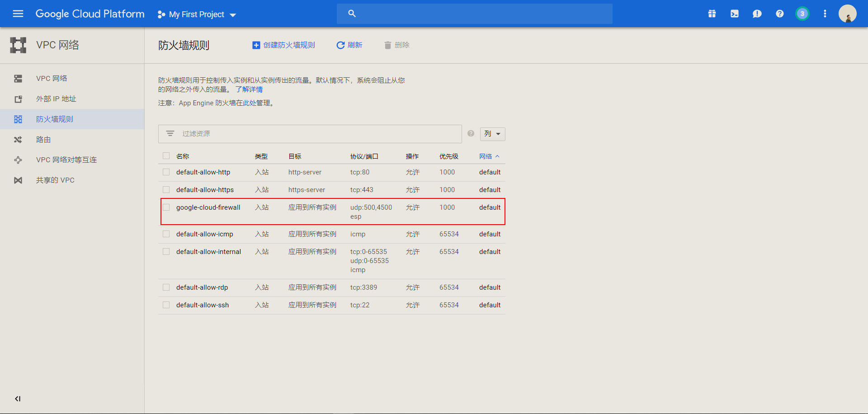The height and width of the screenshot is (414, 868).
Task: Open the default-allow-ssh rule
Action: [x=203, y=305]
